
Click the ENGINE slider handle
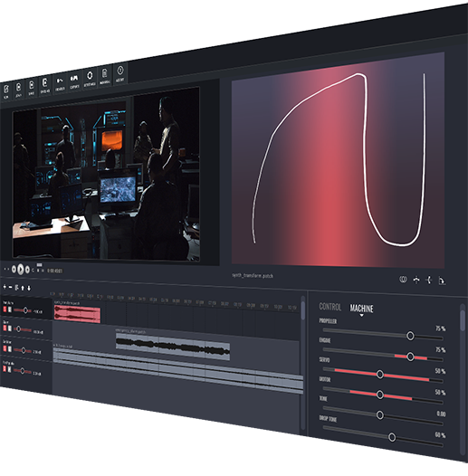(x=410, y=357)
